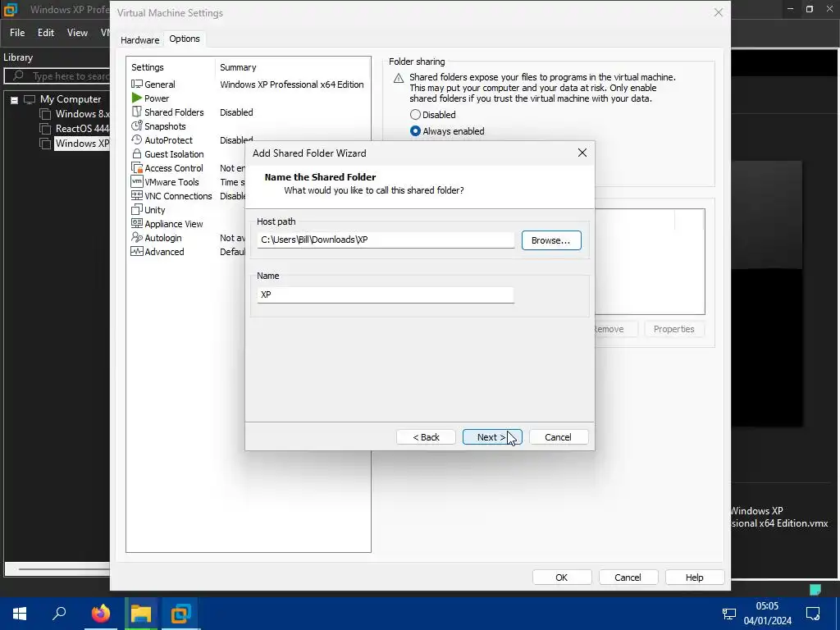Click the folder sharing warning triangle icon
Screen dimensions: 840x630
(398, 79)
